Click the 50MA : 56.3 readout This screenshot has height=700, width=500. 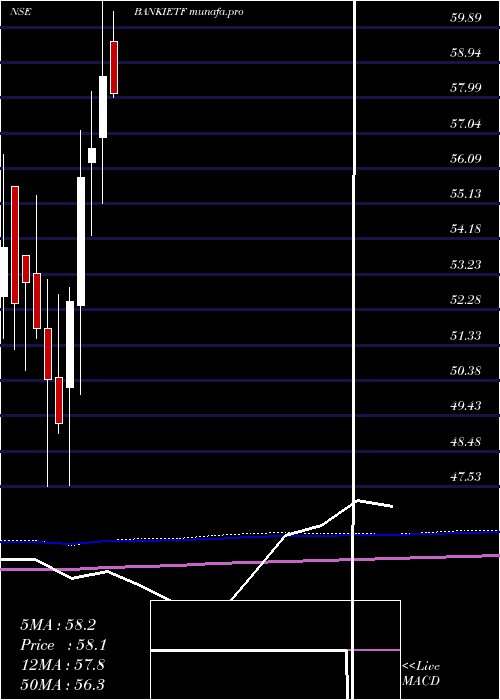click(62, 684)
